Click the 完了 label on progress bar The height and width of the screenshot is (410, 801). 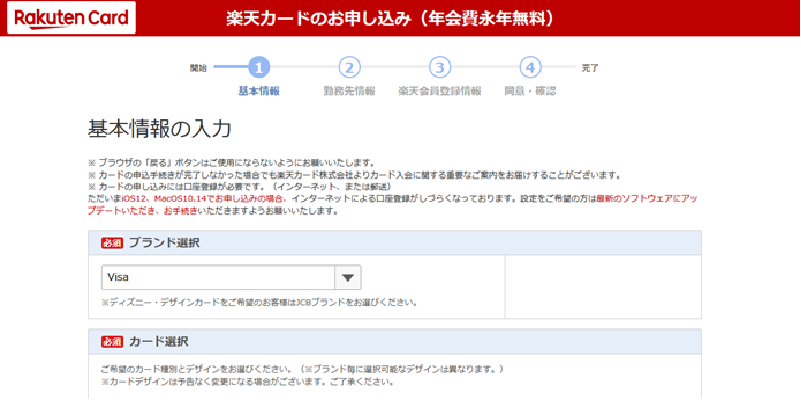pyautogui.click(x=590, y=67)
